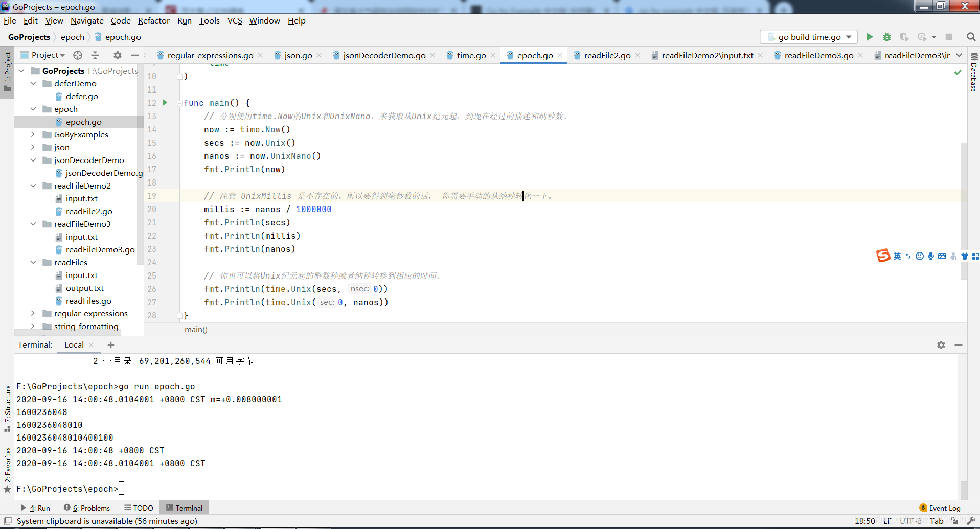
Task: Open the 6: Problems tool window
Action: 87,508
